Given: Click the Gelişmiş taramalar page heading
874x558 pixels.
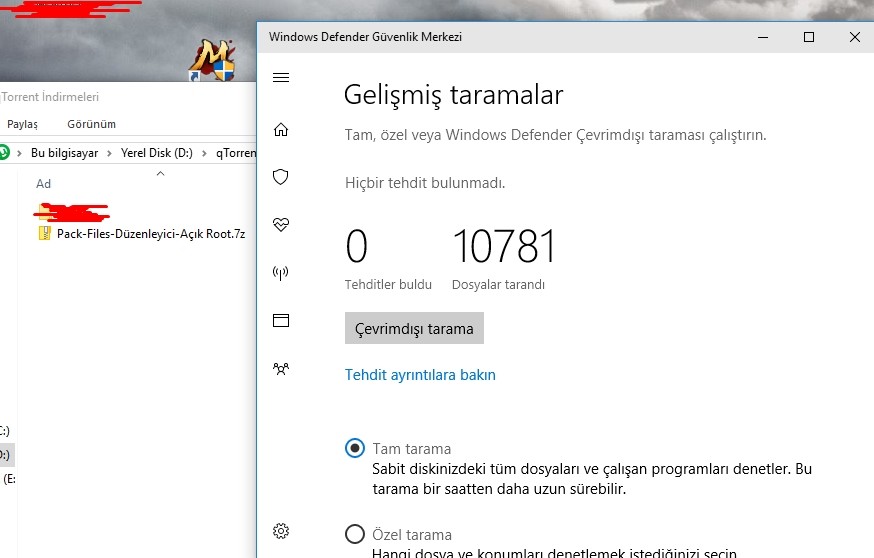Looking at the screenshot, I should (453, 95).
